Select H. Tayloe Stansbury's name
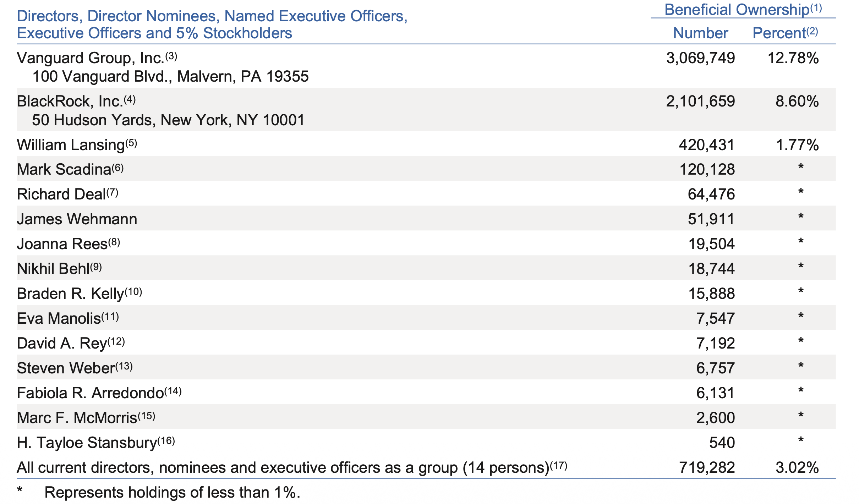 tap(87, 443)
